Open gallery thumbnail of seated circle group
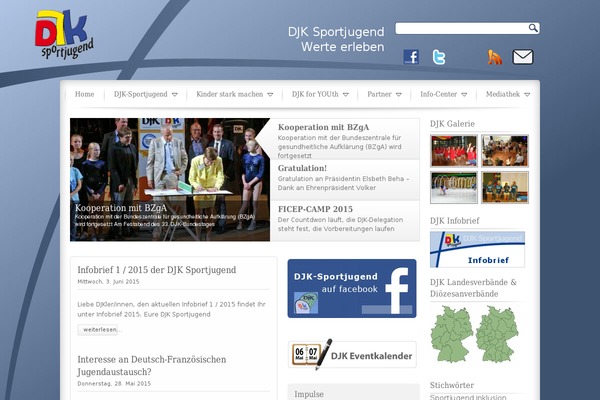600x400 pixels. (x=505, y=151)
